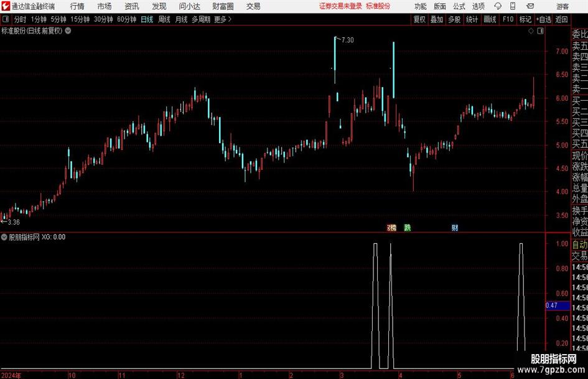The image size is (588, 379).
Task: Open the 资讯 menu
Action: pyautogui.click(x=132, y=6)
